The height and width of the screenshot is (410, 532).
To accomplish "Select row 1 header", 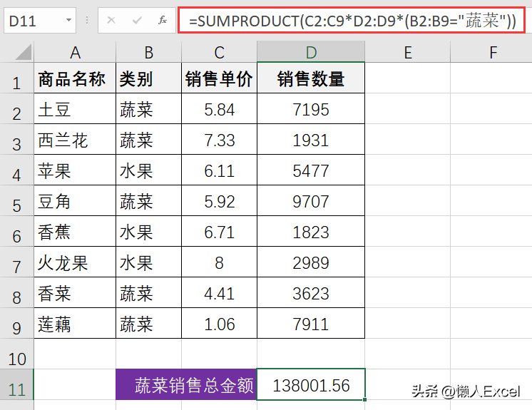I will click(x=16, y=78).
